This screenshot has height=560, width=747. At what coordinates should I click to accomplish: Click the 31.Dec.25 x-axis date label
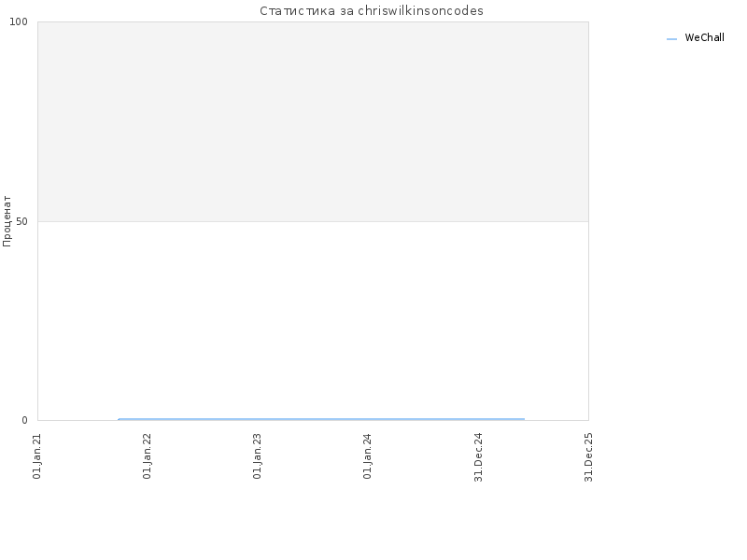pos(588,457)
